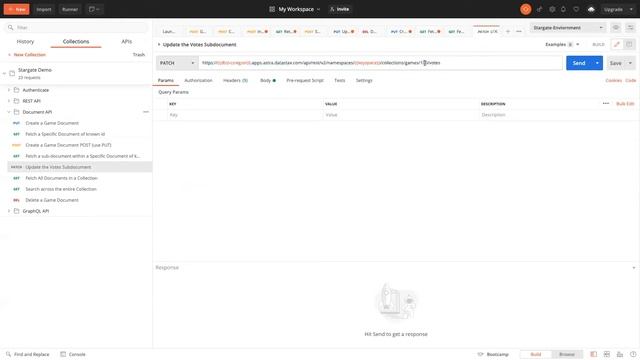This screenshot has width=640, height=360.
Task: Open the notifications bell icon
Action: pos(563,9)
